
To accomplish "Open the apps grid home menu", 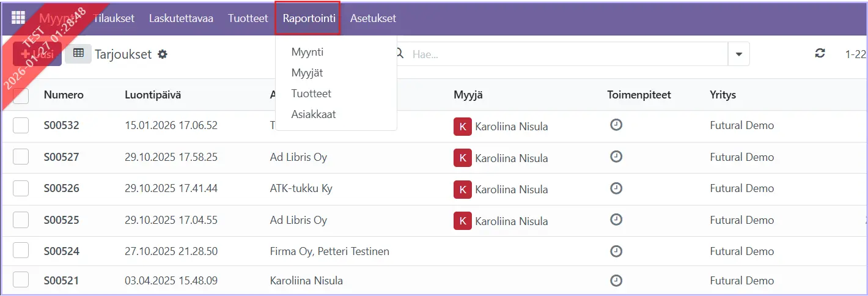I will pyautogui.click(x=18, y=18).
